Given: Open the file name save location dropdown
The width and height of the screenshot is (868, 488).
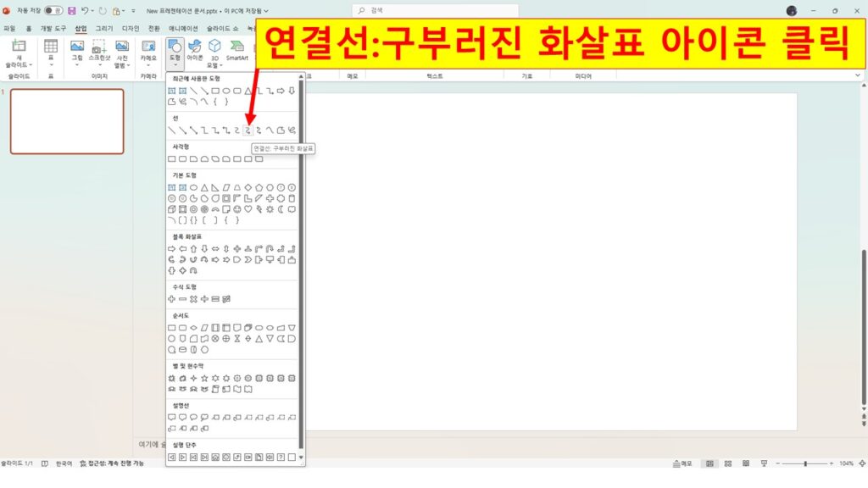Looking at the screenshot, I should pyautogui.click(x=266, y=10).
